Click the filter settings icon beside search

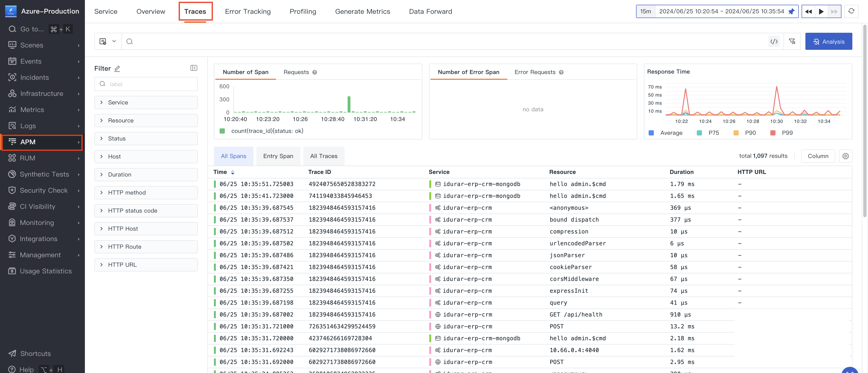(792, 42)
